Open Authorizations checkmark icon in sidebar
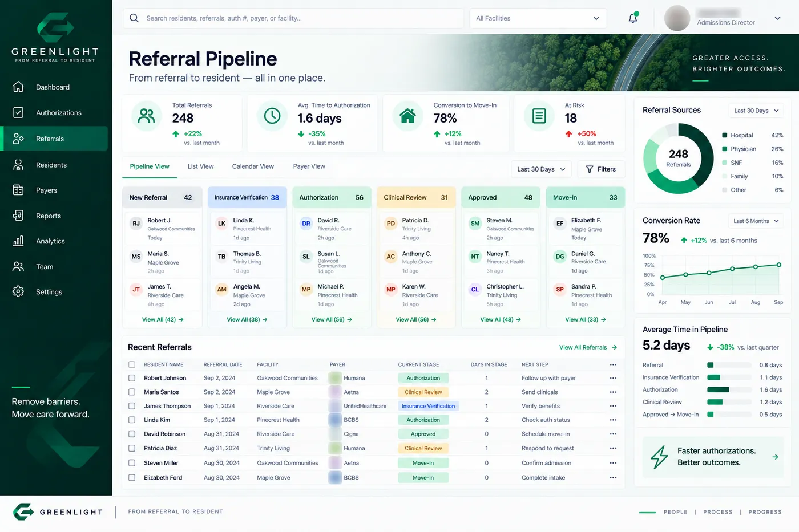The image size is (799, 532). [x=18, y=112]
